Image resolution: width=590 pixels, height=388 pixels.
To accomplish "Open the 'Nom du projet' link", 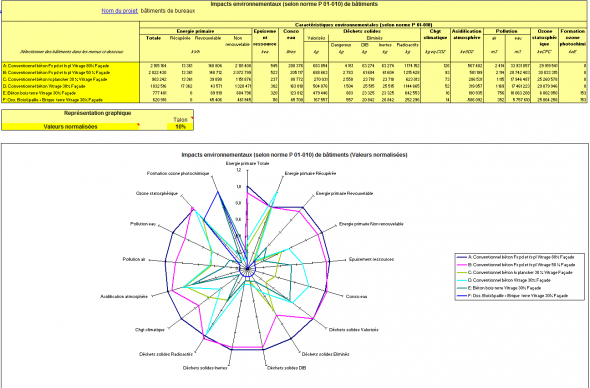I will 119,11.
